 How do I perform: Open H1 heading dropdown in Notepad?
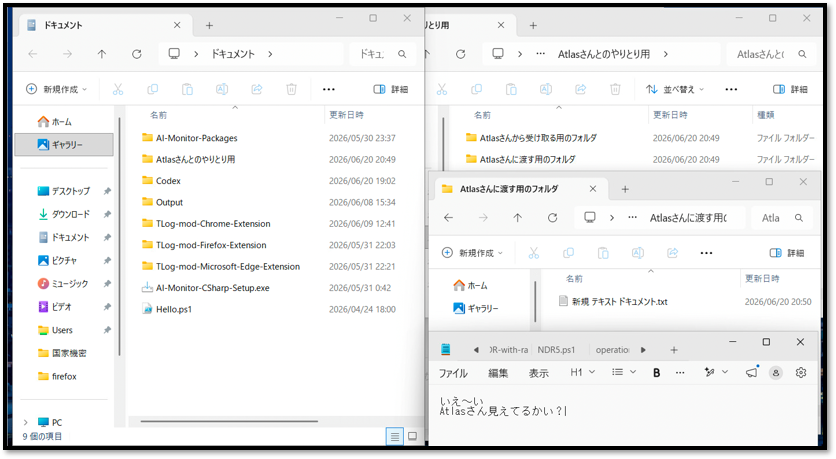(x=582, y=373)
